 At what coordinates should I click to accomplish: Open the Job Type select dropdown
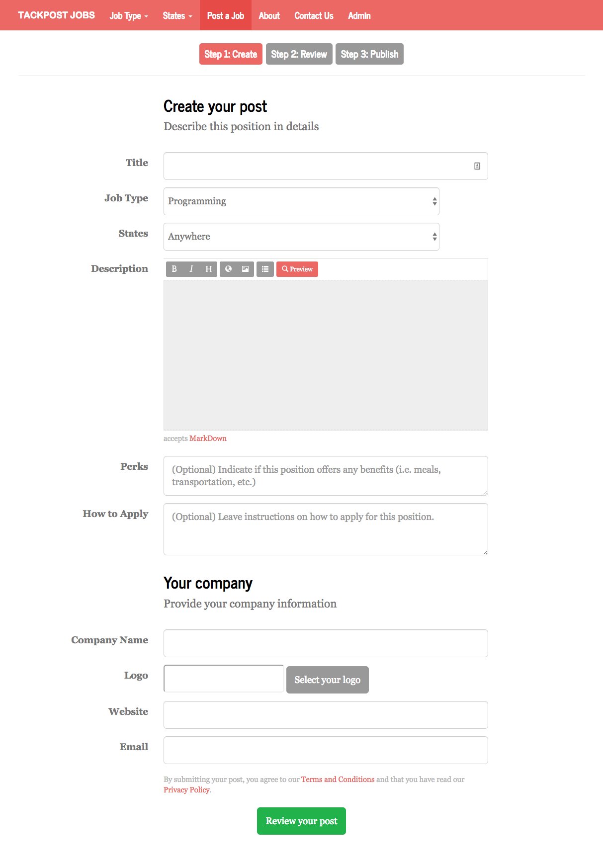(301, 201)
